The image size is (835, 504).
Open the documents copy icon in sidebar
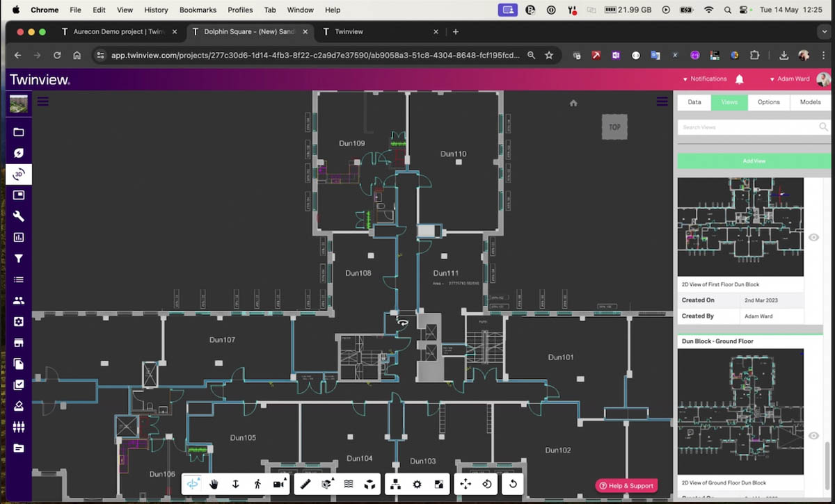pyautogui.click(x=19, y=364)
